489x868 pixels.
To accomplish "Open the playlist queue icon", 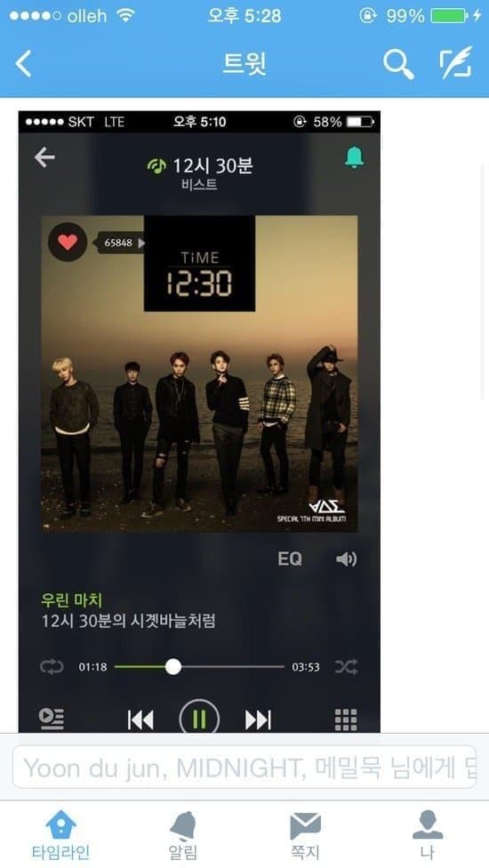I will (52, 719).
